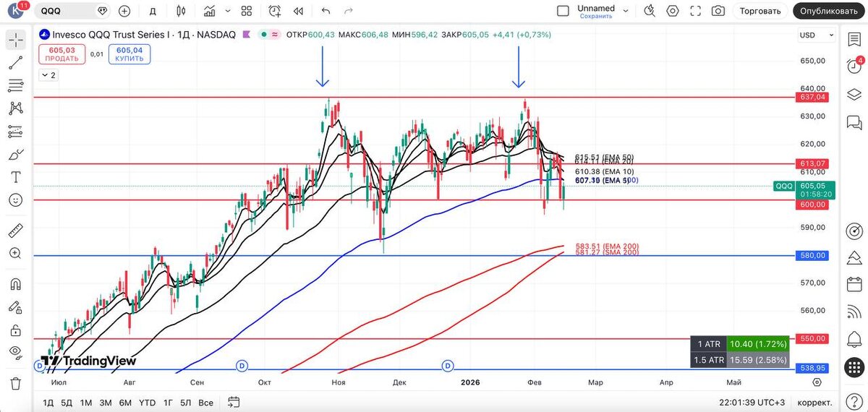Select the 5Д time range tab
868x412 pixels.
point(67,403)
